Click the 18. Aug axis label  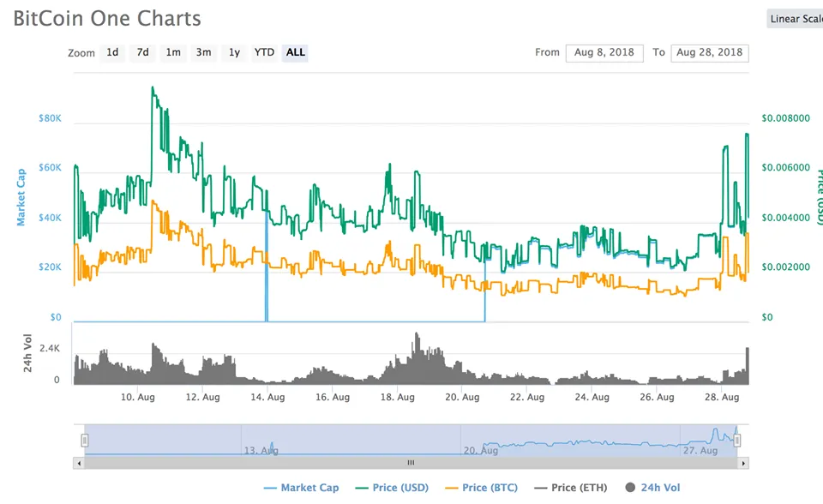coord(397,398)
